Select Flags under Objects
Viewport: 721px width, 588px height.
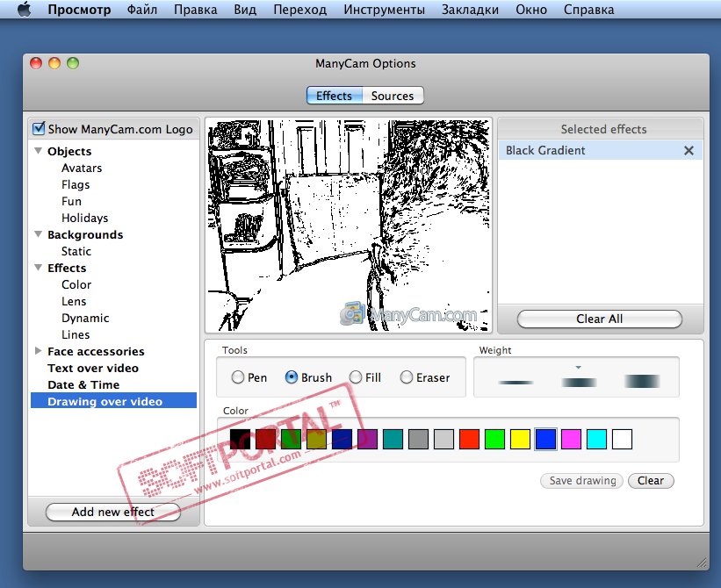pyautogui.click(x=76, y=184)
